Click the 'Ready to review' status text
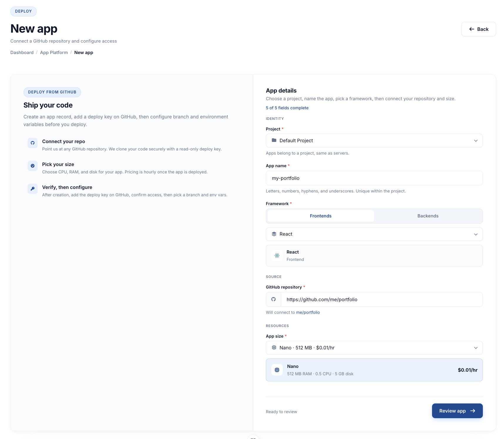This screenshot has width=504, height=439. coord(281,412)
